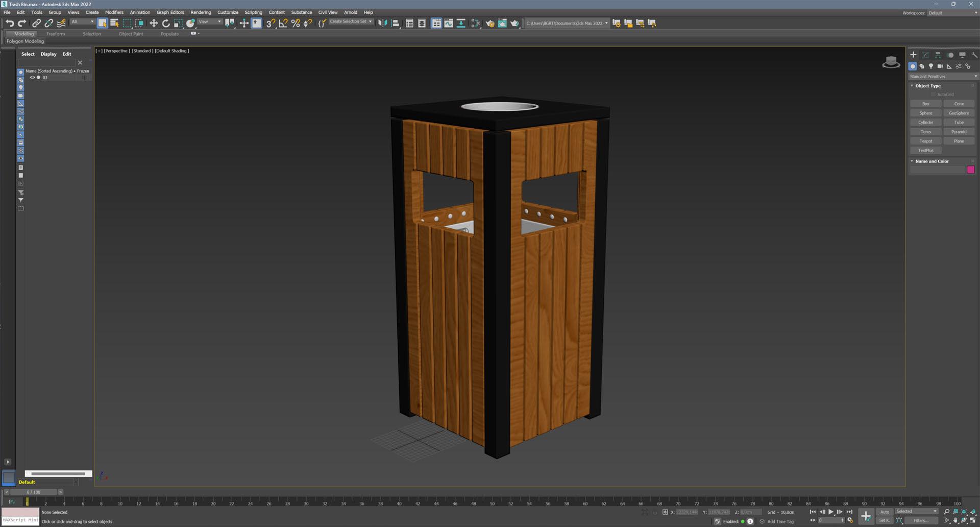
Task: Open the Rendering menu
Action: pyautogui.click(x=201, y=12)
